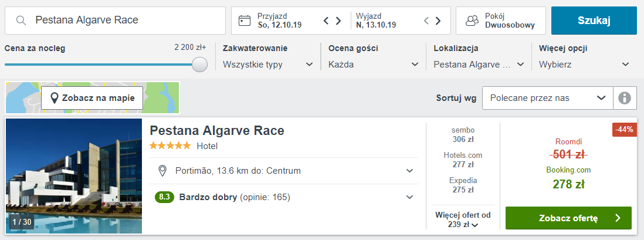The image size is (644, 240).
Task: Click the price per night slider handle
Action: point(199,65)
